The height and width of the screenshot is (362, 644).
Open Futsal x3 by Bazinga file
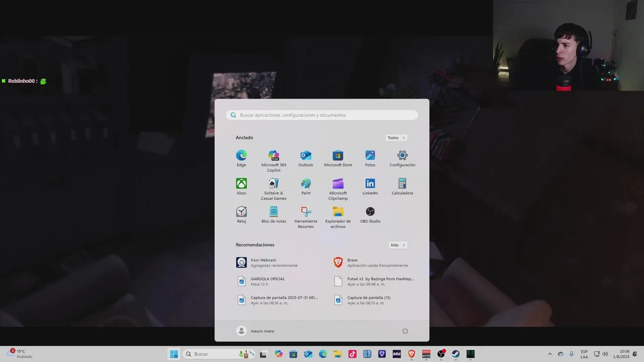click(x=374, y=281)
